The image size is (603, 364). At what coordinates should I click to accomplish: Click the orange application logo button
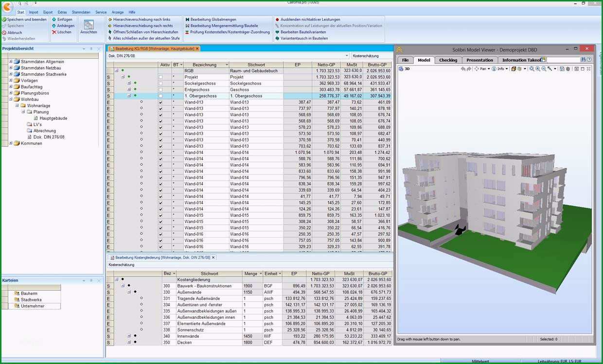(x=7, y=7)
